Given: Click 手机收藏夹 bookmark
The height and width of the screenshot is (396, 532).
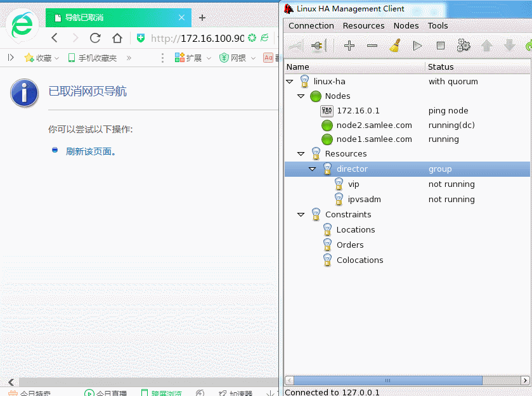Looking at the screenshot, I should click(93, 58).
